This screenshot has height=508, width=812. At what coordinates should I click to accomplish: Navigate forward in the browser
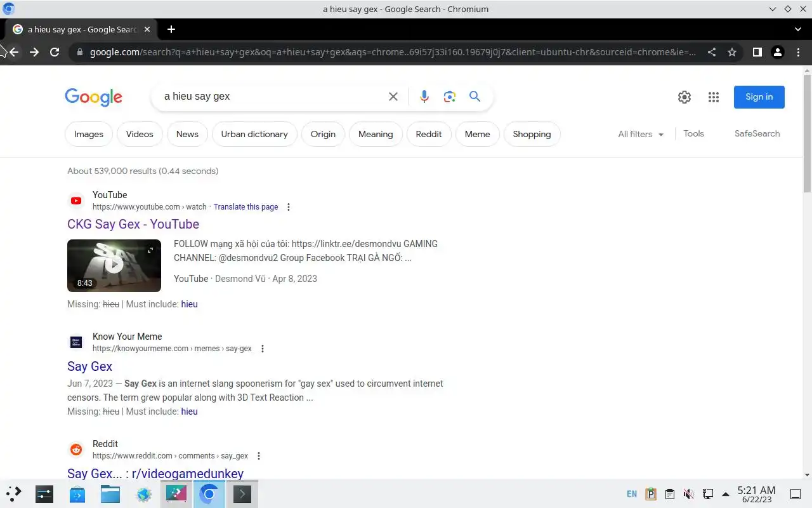[x=34, y=52]
